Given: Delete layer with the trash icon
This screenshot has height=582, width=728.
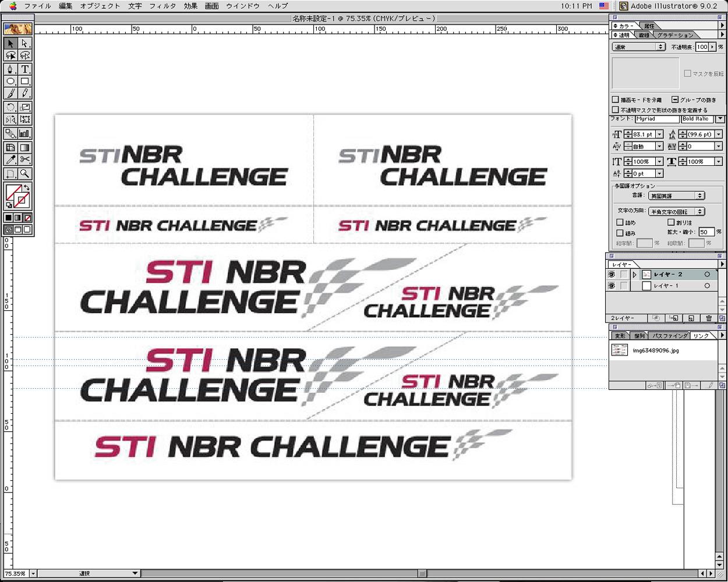Looking at the screenshot, I should pyautogui.click(x=709, y=318).
